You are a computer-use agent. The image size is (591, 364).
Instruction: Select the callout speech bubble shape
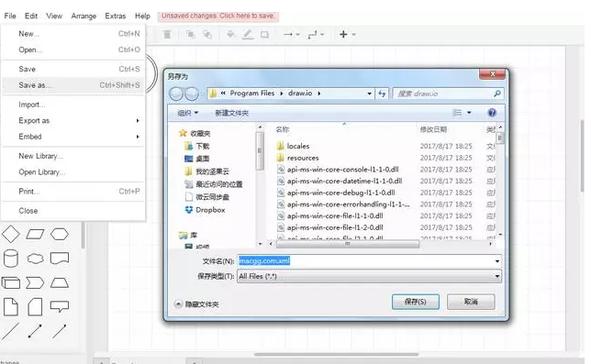click(x=60, y=306)
